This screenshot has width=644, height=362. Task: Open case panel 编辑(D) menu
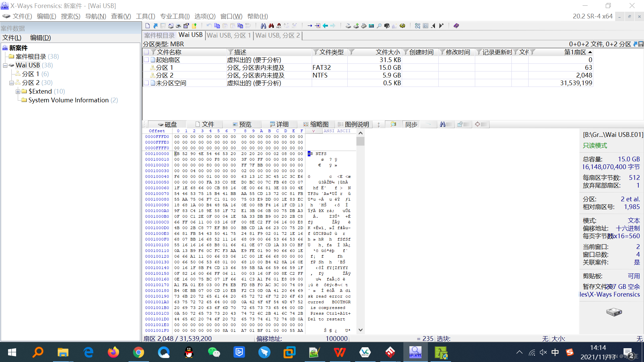40,38
